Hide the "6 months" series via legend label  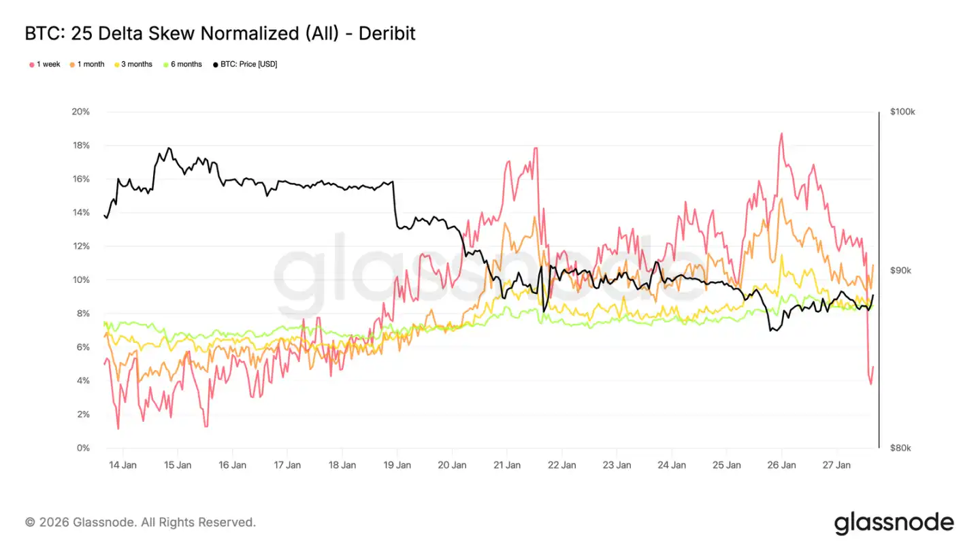click(186, 65)
